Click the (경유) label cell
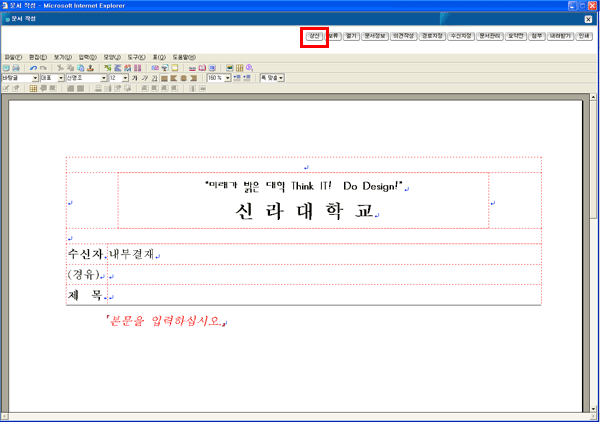Screen dimensions: 600x422 coord(87,275)
